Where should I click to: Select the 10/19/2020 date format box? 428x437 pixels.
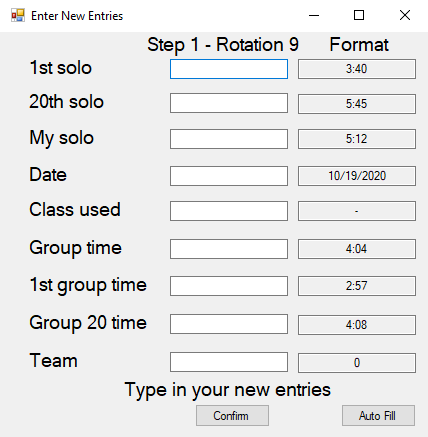357,176
